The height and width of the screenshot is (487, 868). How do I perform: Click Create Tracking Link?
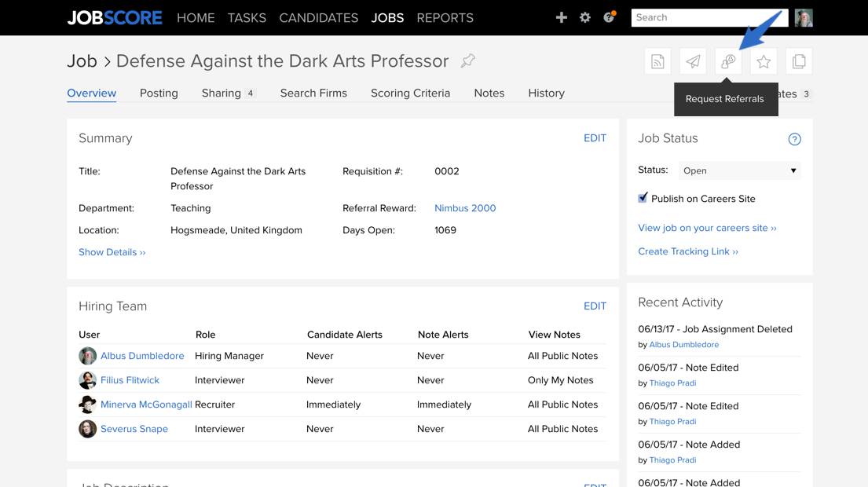[x=688, y=251]
